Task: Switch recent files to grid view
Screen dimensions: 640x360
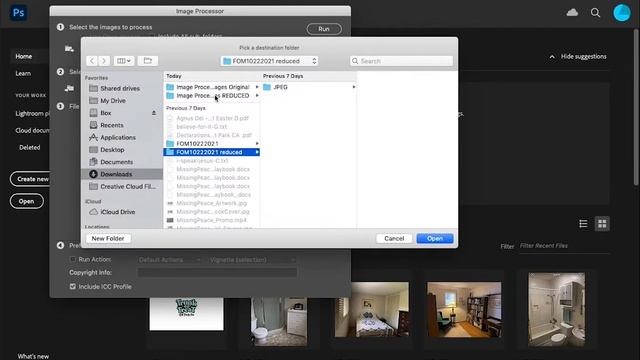Action: click(x=602, y=224)
